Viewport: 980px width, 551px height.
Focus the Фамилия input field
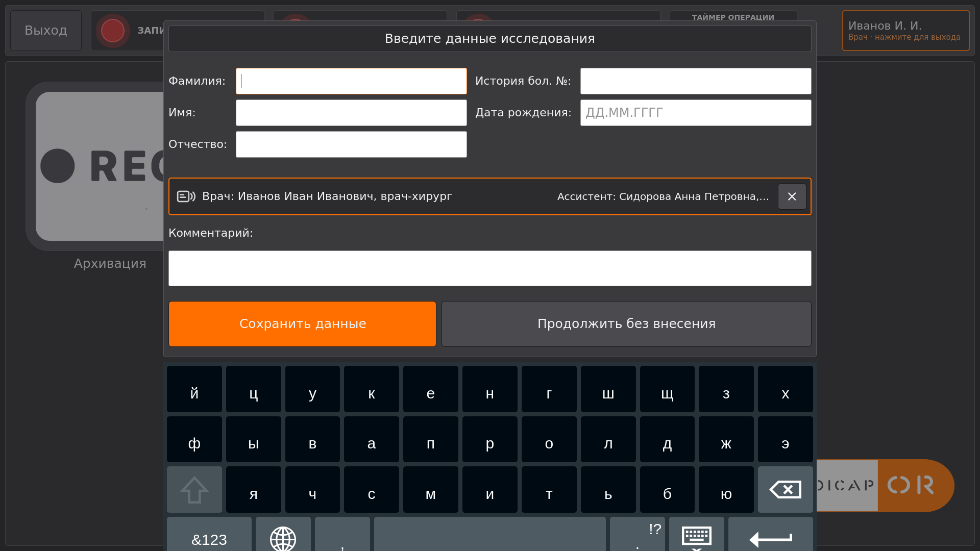351,81
